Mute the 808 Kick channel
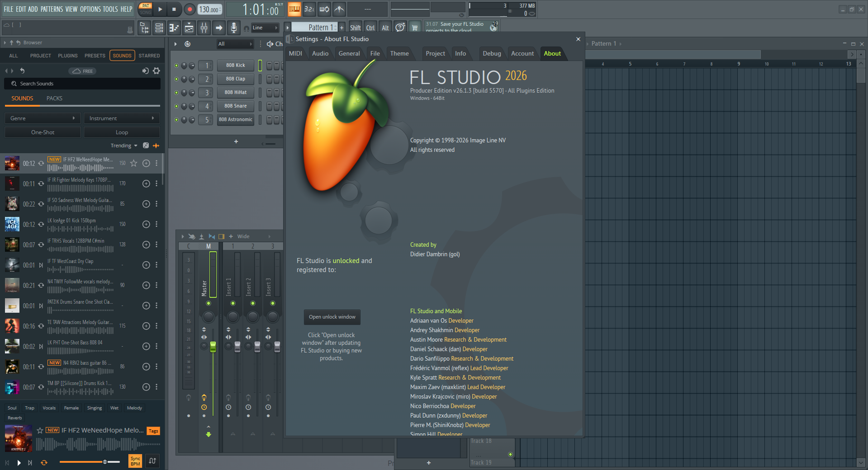868x470 pixels. coord(176,66)
